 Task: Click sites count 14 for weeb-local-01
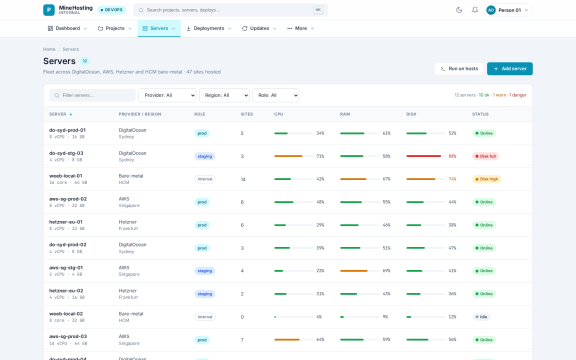[243, 179]
